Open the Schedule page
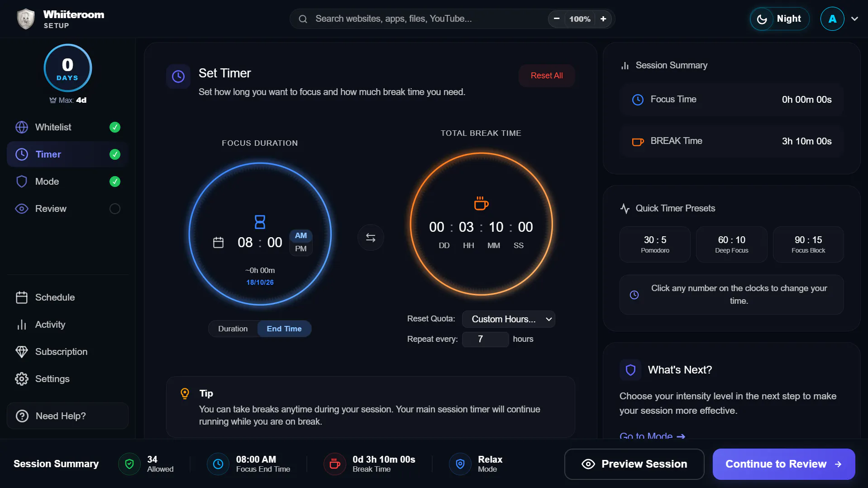The height and width of the screenshot is (488, 868). (x=67, y=297)
